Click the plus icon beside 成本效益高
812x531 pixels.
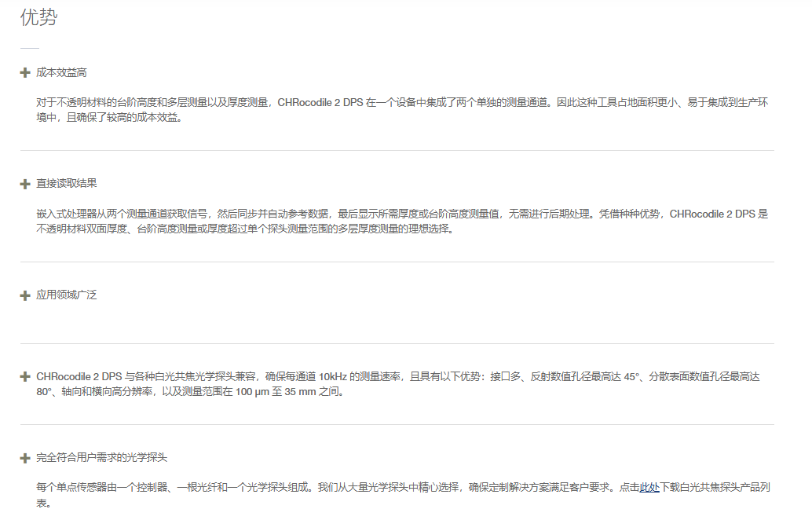click(25, 72)
